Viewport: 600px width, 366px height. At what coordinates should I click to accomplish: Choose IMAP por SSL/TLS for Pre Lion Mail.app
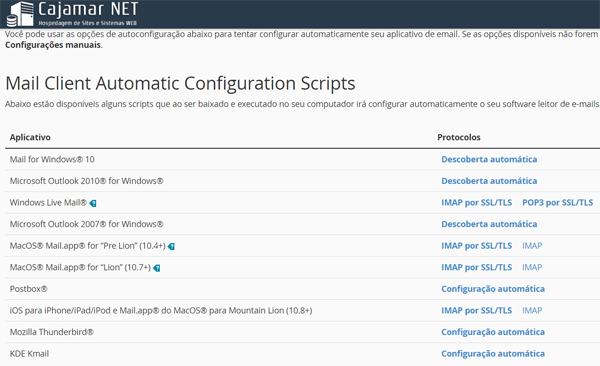[x=476, y=246]
